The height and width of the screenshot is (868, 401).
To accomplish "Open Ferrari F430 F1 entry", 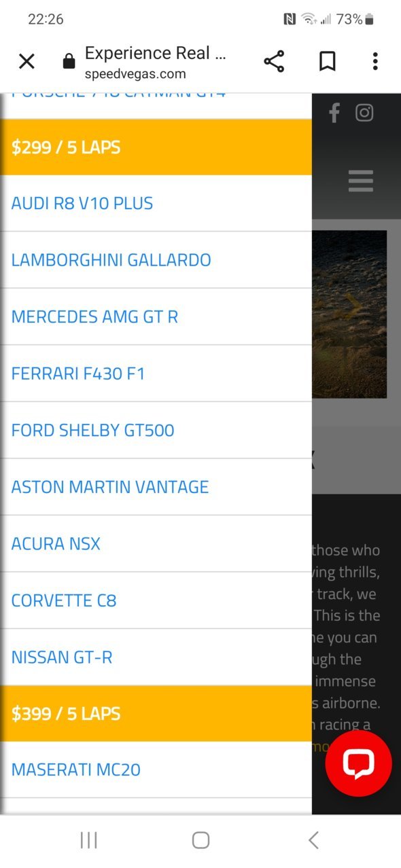I will pos(156,374).
